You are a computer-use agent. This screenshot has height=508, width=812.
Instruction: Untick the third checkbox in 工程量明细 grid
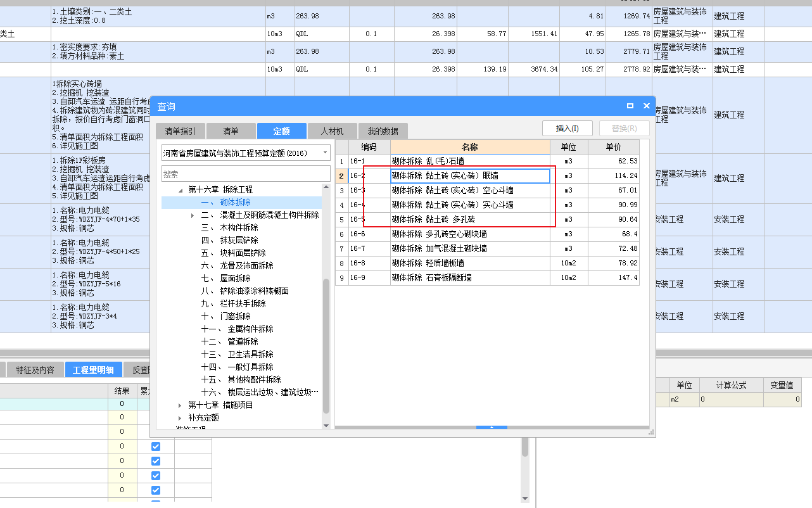[156, 476]
